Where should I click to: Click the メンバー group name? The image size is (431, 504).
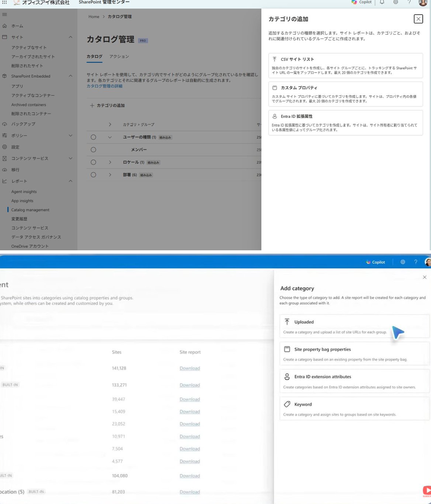138,150
